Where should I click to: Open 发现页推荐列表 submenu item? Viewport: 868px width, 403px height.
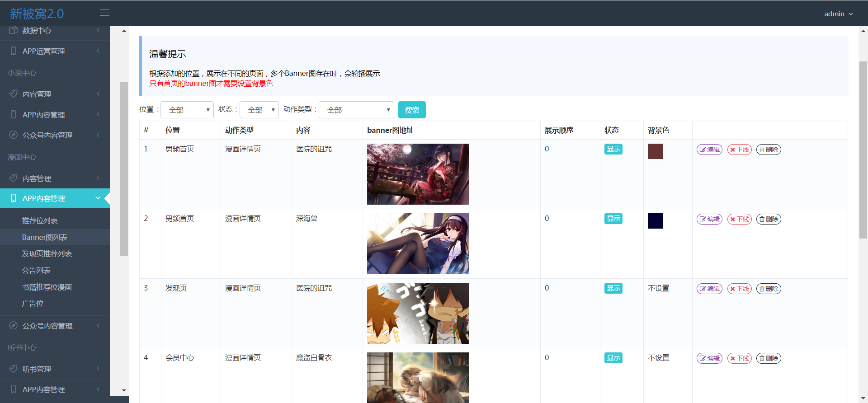(x=47, y=253)
